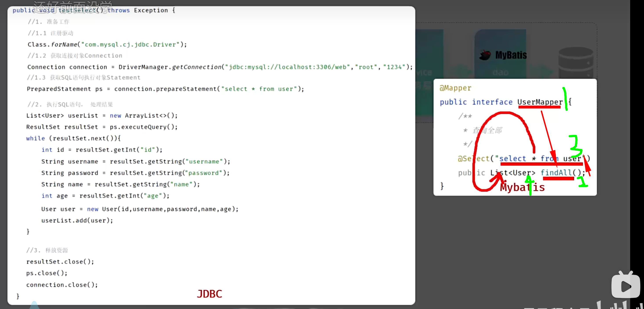Screen dimensions: 644x309
Task: Click the green vertical stroke after UserMapper
Action: 565,99
